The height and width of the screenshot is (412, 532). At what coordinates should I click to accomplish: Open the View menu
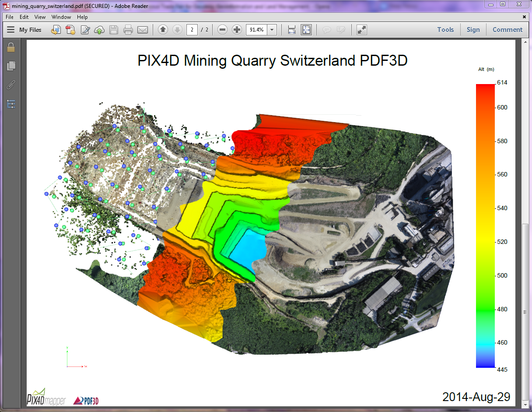(x=40, y=17)
